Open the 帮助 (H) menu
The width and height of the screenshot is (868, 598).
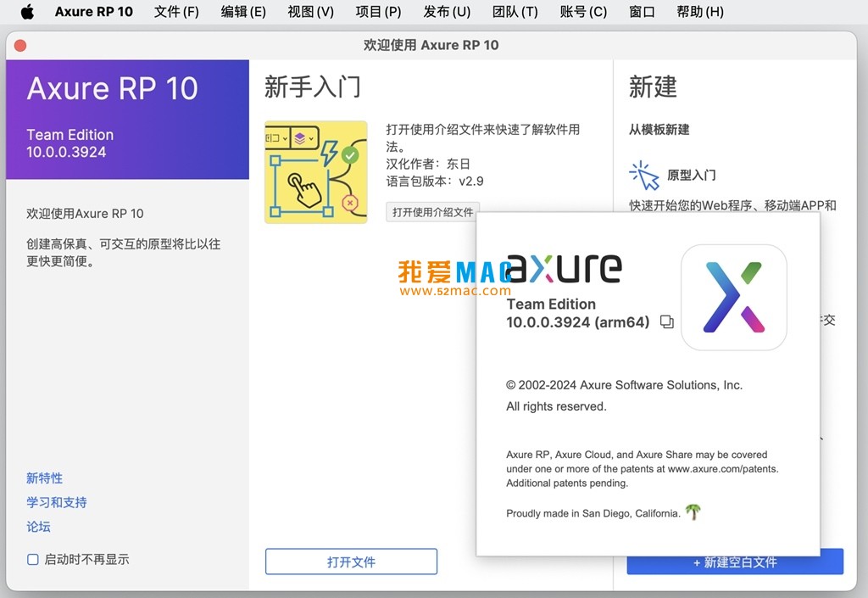[x=699, y=12]
